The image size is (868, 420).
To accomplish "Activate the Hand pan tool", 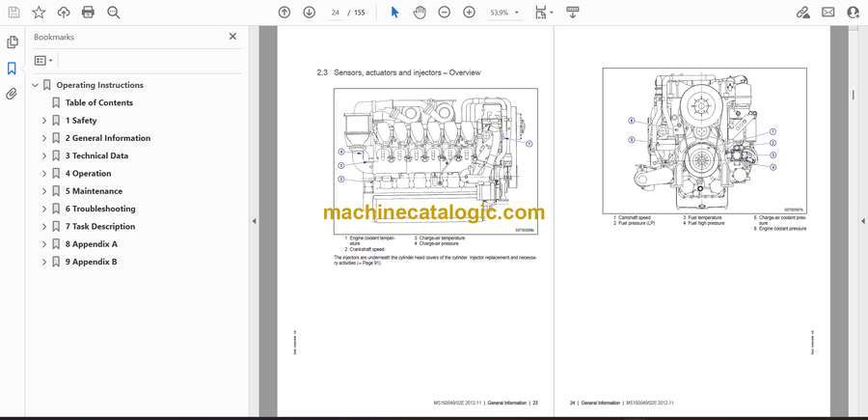I will [x=420, y=13].
